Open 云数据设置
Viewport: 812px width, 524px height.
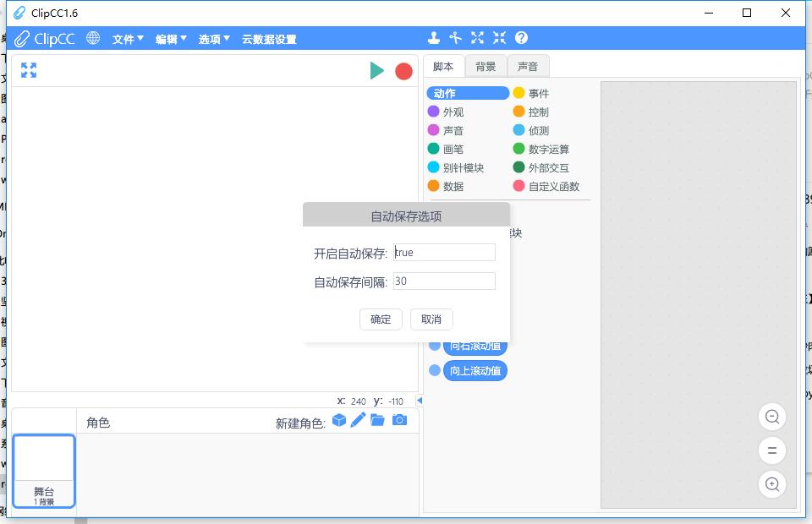(269, 40)
